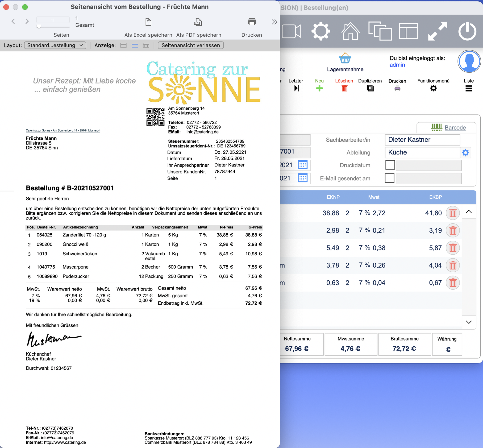Click the Als Excel speichern icon
Viewport: 483px width, 448px height.
click(148, 22)
